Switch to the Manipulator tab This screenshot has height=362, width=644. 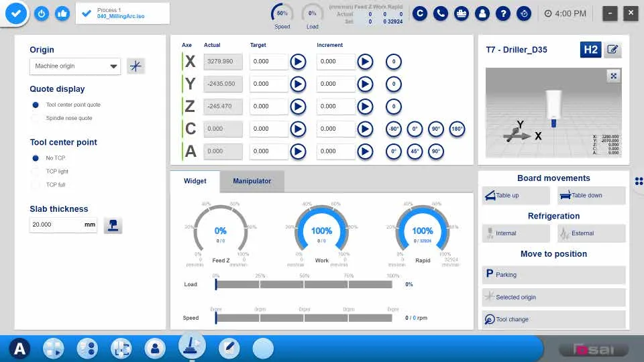click(x=252, y=181)
